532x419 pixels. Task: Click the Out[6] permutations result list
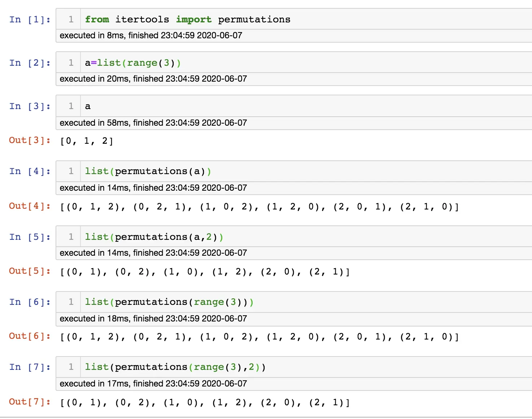259,337
